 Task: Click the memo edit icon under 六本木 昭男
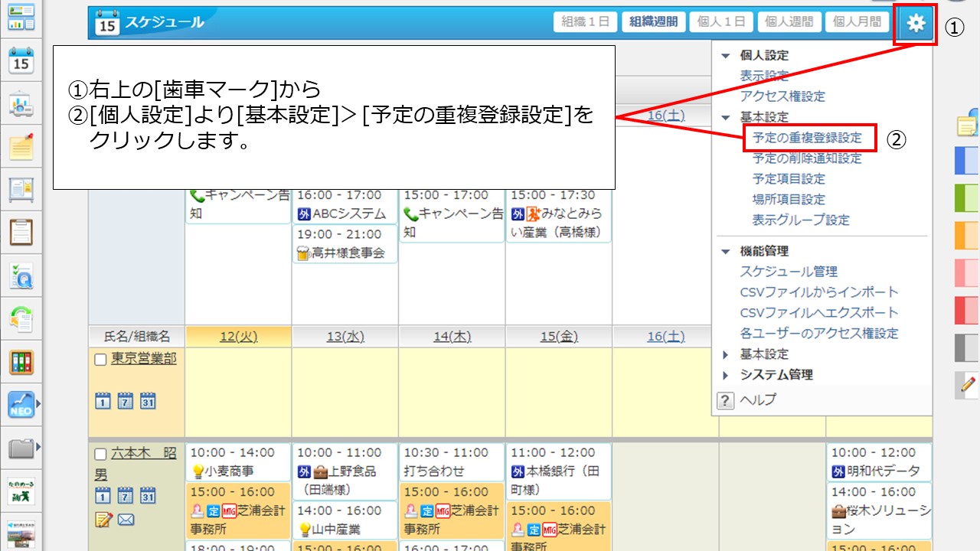click(x=103, y=520)
